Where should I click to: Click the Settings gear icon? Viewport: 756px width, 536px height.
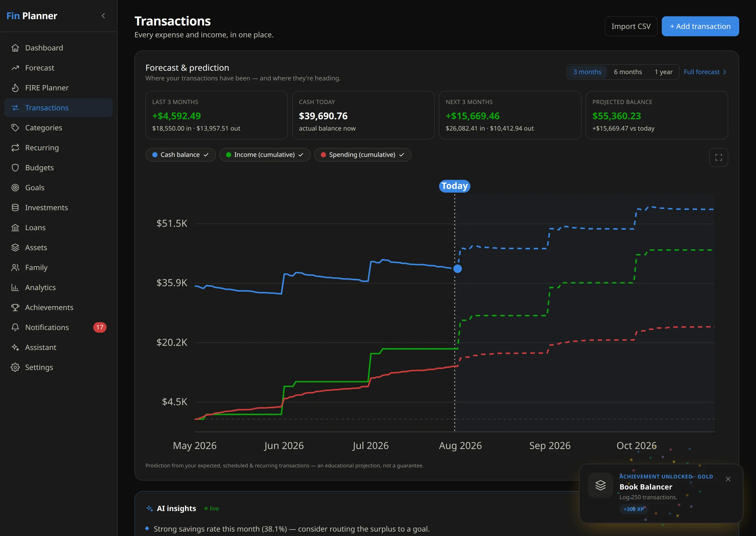(x=15, y=367)
